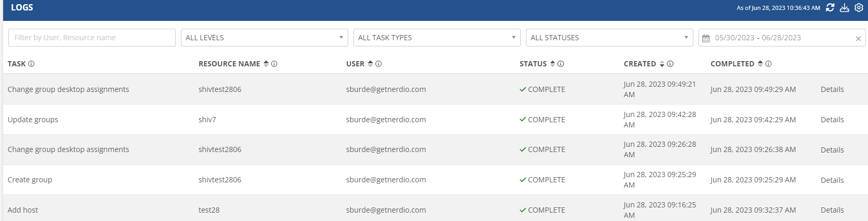Click info icon next to COMPLETED header
Image resolution: width=868 pixels, height=221 pixels.
[768, 64]
